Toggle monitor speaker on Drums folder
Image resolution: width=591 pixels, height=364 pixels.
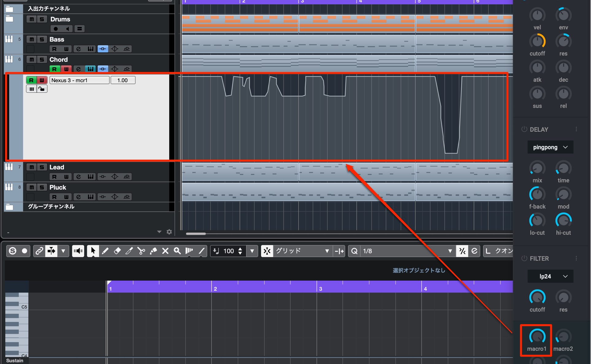67,29
